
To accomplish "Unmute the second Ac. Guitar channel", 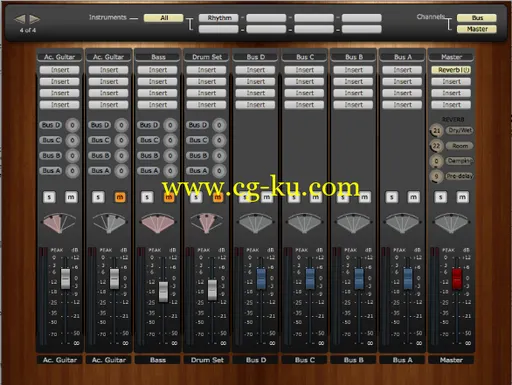I will 120,197.
